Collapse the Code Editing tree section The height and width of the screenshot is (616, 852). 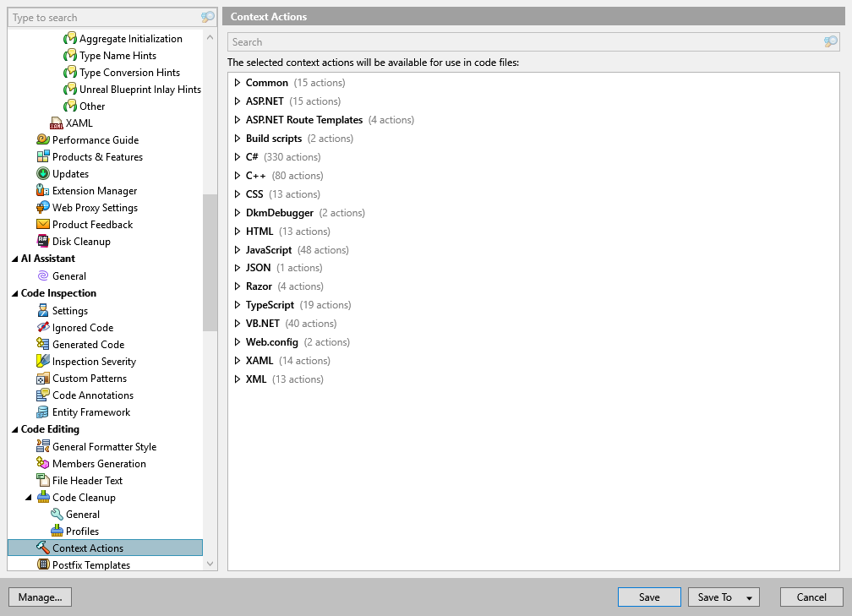point(14,429)
